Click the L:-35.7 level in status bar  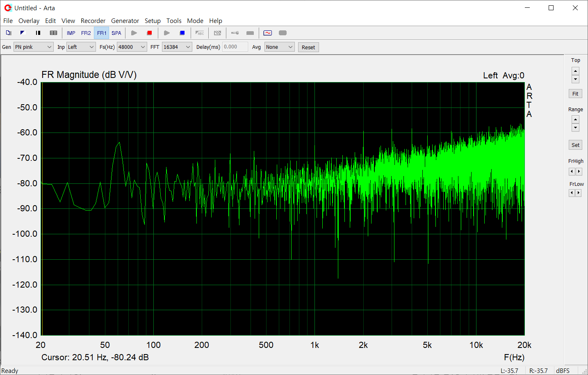pos(509,370)
